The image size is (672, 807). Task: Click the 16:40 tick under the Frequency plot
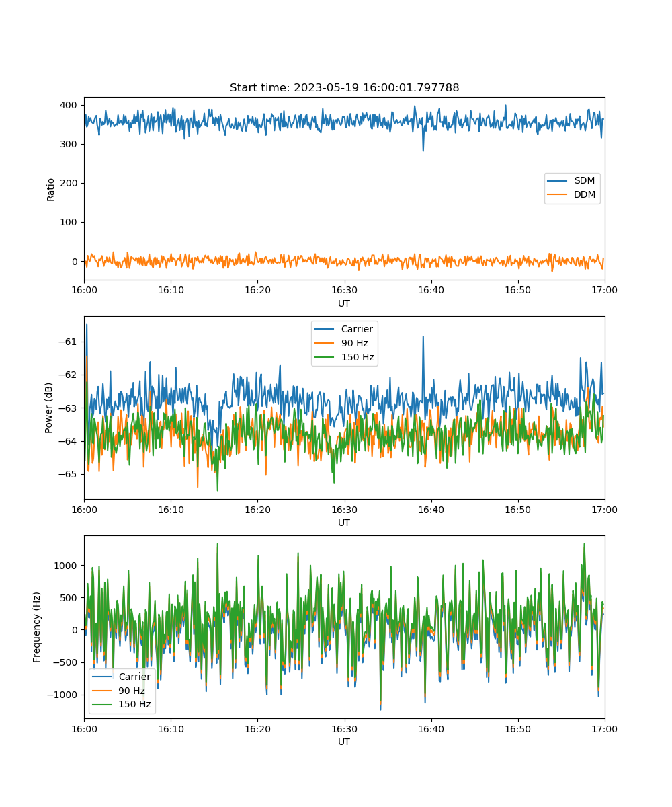click(x=431, y=728)
